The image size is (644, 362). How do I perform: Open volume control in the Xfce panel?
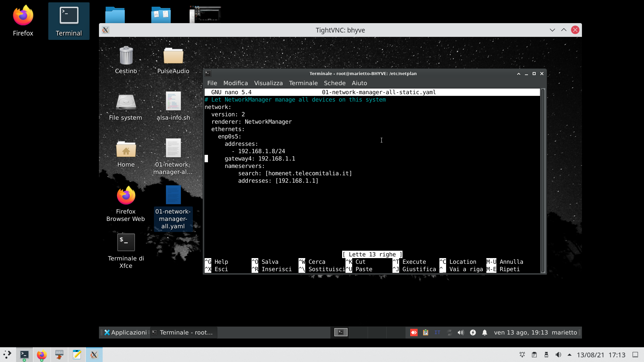point(461,333)
